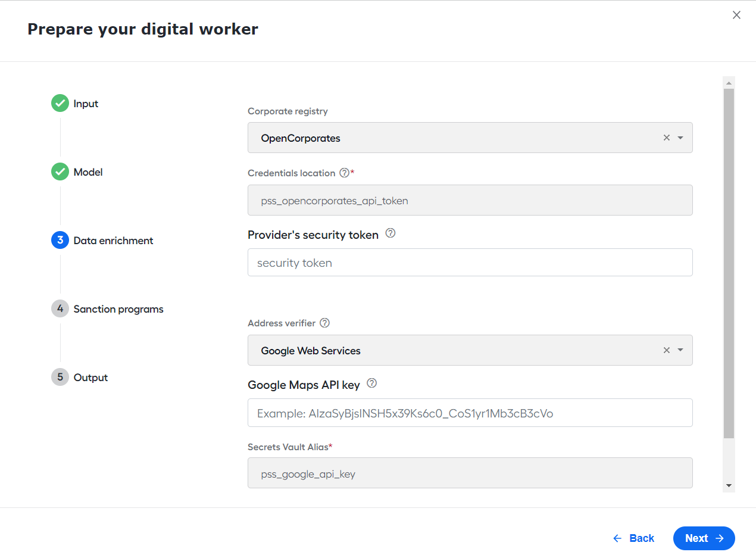
Task: Select the Data enrichment step label
Action: [x=114, y=241]
